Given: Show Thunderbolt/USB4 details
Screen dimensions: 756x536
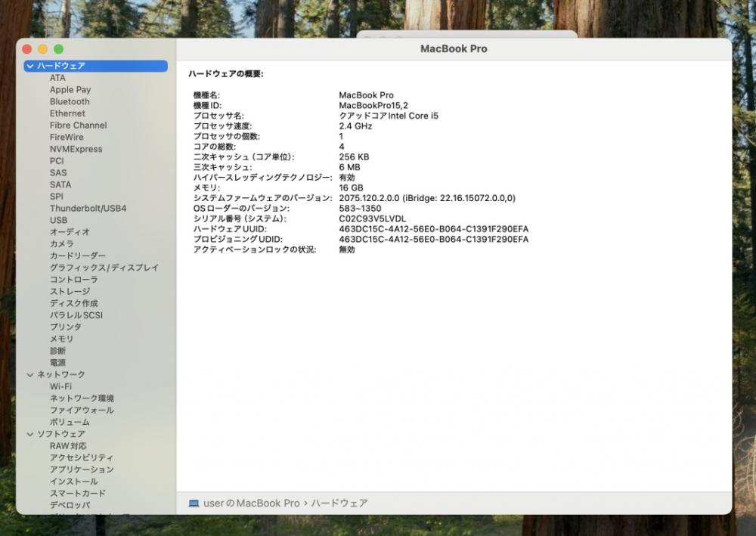Looking at the screenshot, I should click(x=88, y=209).
